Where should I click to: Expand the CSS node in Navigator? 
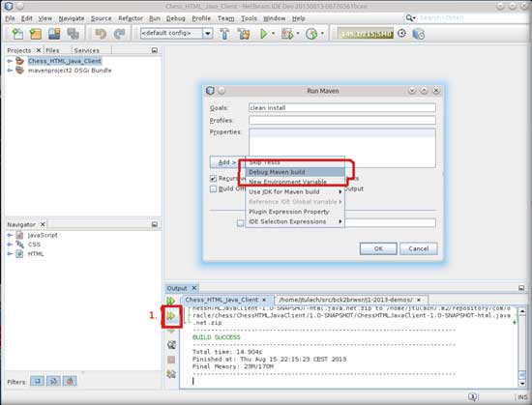[x=10, y=244]
